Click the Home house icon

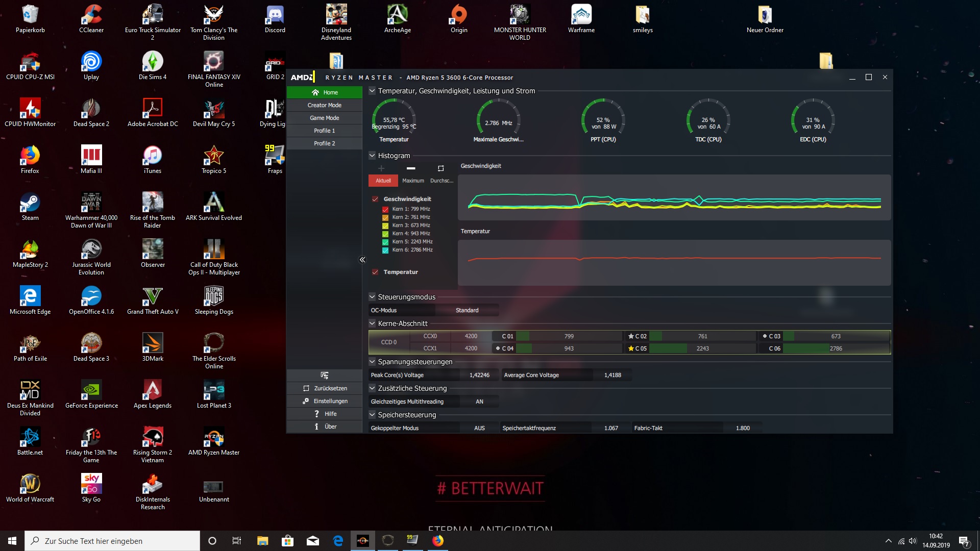[x=315, y=92]
